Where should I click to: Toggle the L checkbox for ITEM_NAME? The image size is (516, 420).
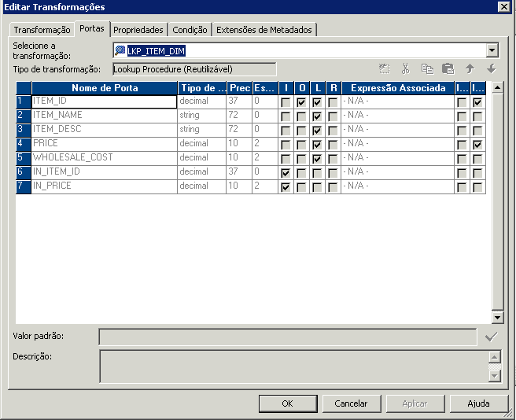pyautogui.click(x=317, y=116)
